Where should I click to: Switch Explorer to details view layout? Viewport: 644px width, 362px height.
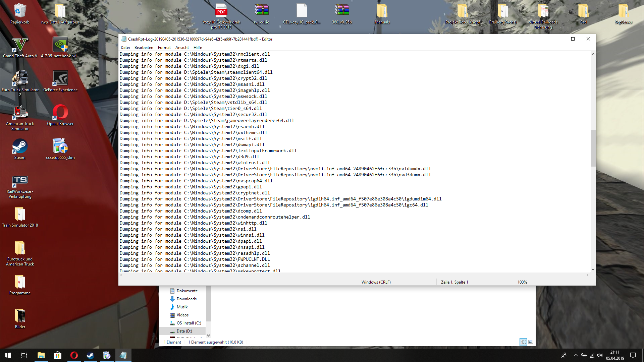(523, 342)
